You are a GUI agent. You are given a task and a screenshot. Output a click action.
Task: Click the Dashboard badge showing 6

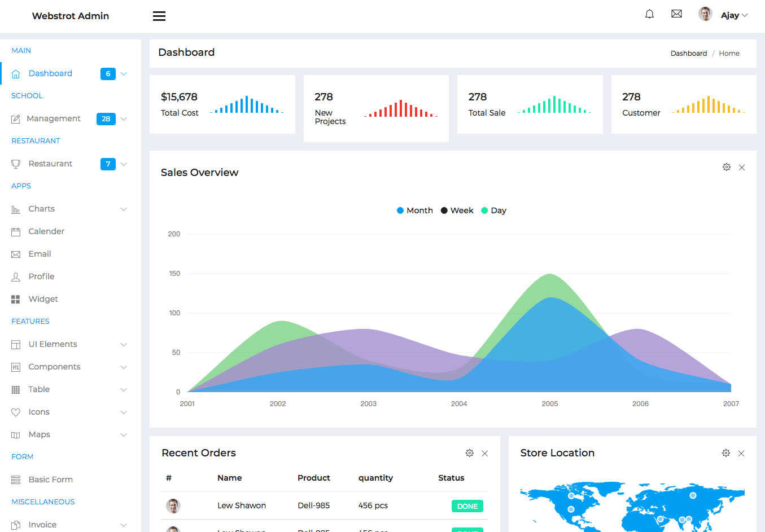pos(108,74)
